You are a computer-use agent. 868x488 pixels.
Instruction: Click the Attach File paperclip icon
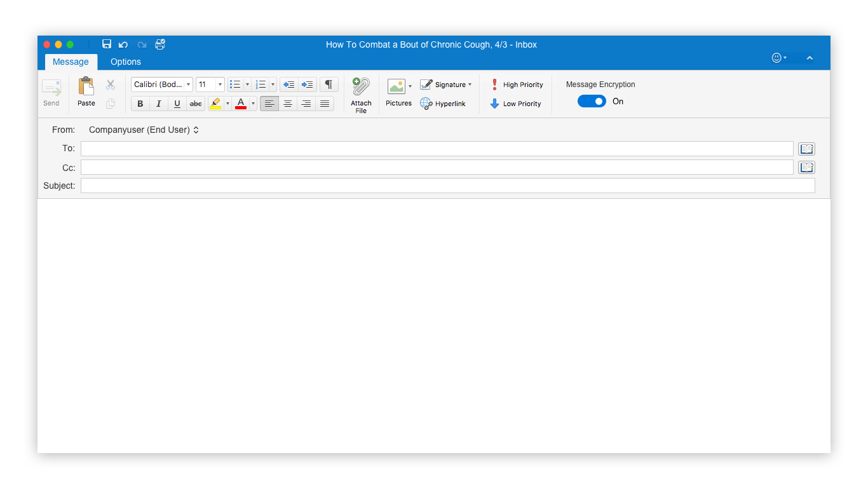click(x=361, y=88)
